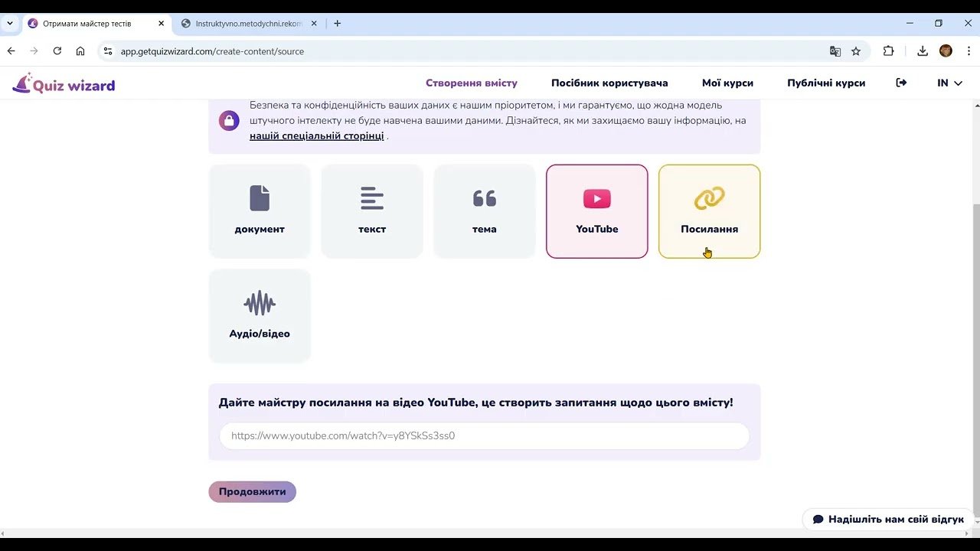The width and height of the screenshot is (980, 551).
Task: Choose the chain link Посилання source
Action: pyautogui.click(x=709, y=211)
